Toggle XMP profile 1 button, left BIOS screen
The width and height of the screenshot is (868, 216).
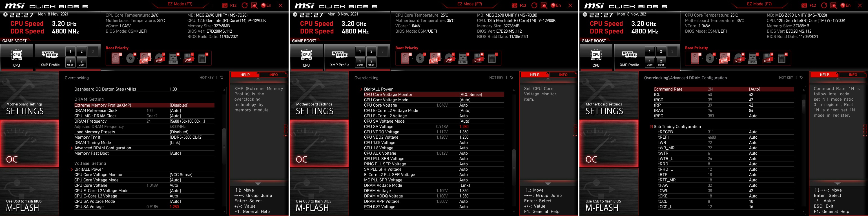point(70,51)
